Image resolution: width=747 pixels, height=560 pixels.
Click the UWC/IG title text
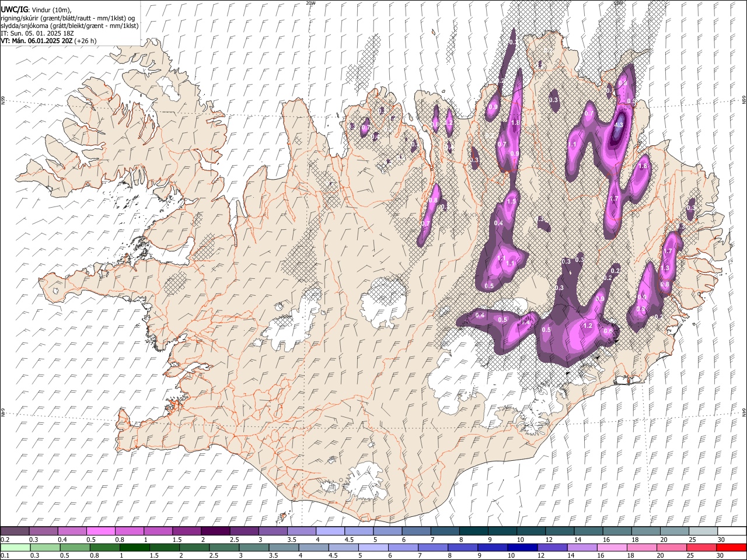[13, 9]
